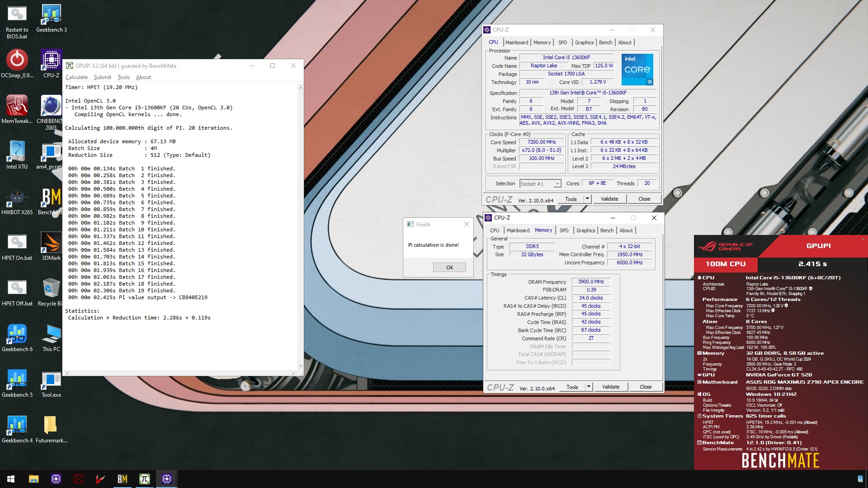The image size is (868, 488).
Task: Open the Submit menu in GPUPI
Action: pos(102,77)
